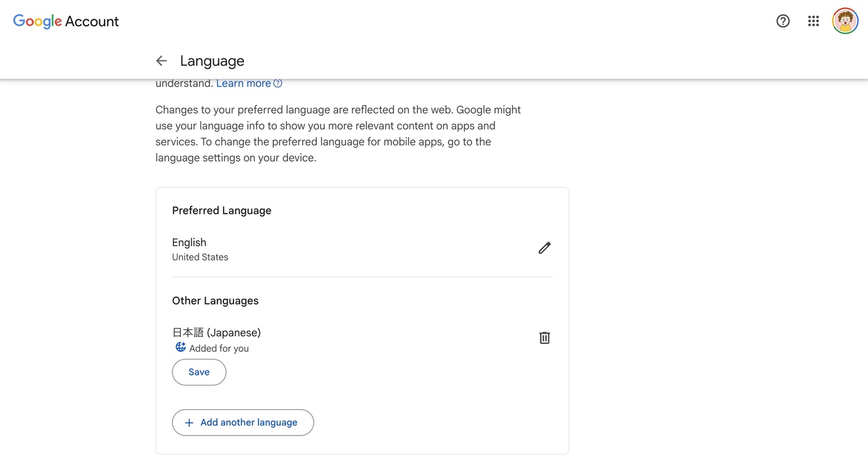Click the 'Add another language' text label
868x469 pixels.
click(x=249, y=423)
